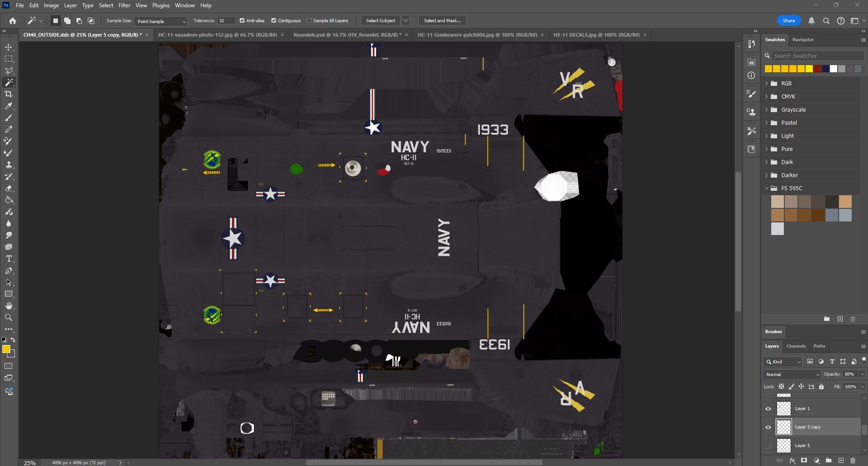This screenshot has width=868, height=466.
Task: Select the Rectangular Marquee tool
Action: 9,59
